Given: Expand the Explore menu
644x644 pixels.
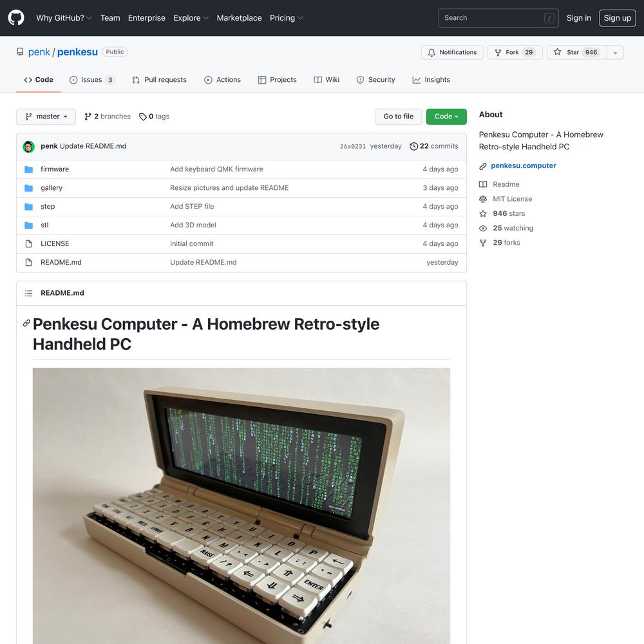Looking at the screenshot, I should click(191, 18).
